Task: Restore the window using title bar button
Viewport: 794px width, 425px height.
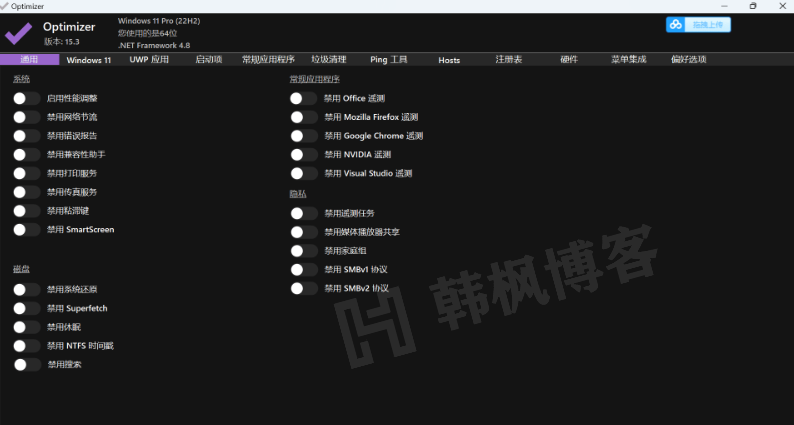Action: (x=753, y=6)
